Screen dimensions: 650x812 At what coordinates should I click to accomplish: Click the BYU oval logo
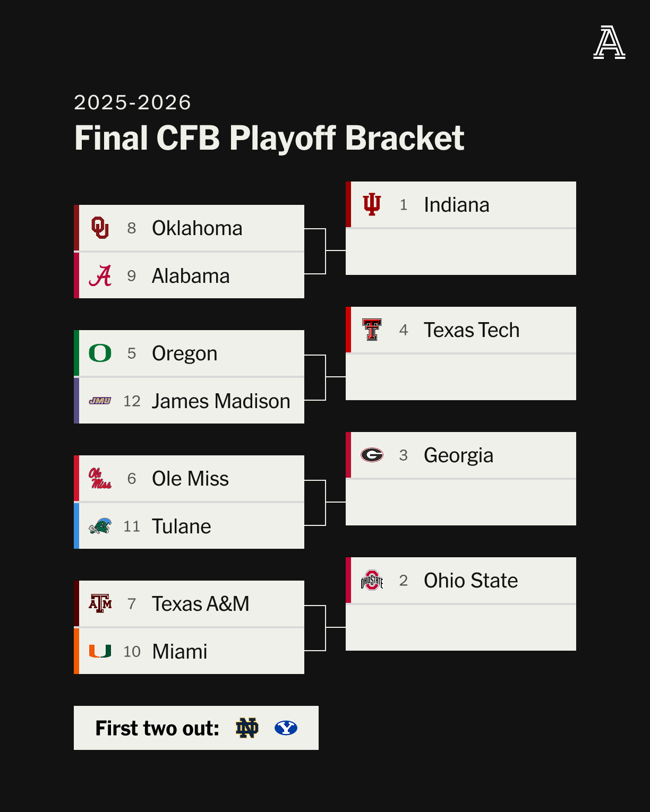coord(286,728)
